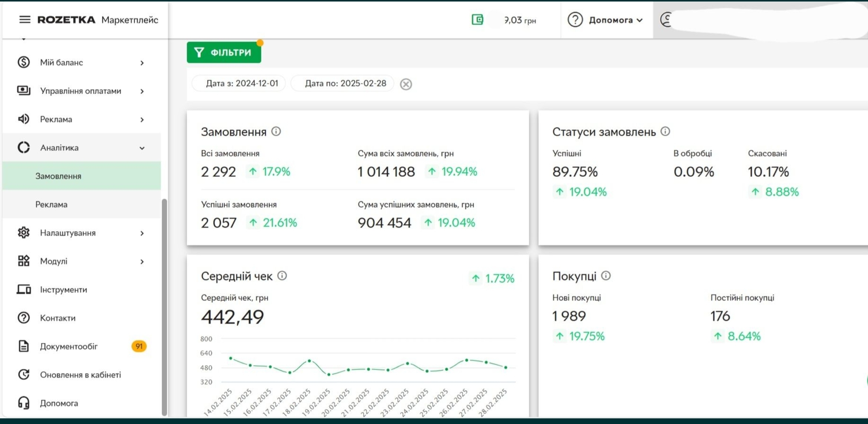Image resolution: width=868 pixels, height=424 pixels.
Task: Click the info icon beside Покупці
Action: [x=606, y=276]
